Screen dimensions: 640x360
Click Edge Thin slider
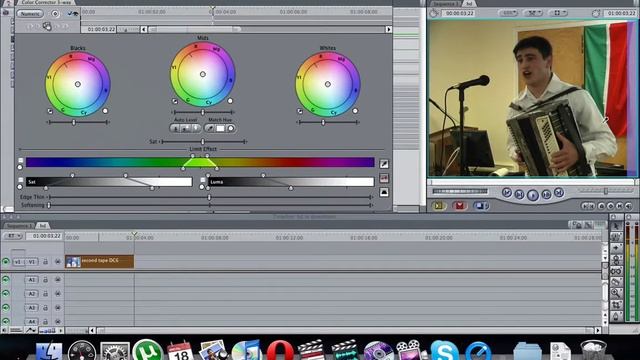[210, 197]
